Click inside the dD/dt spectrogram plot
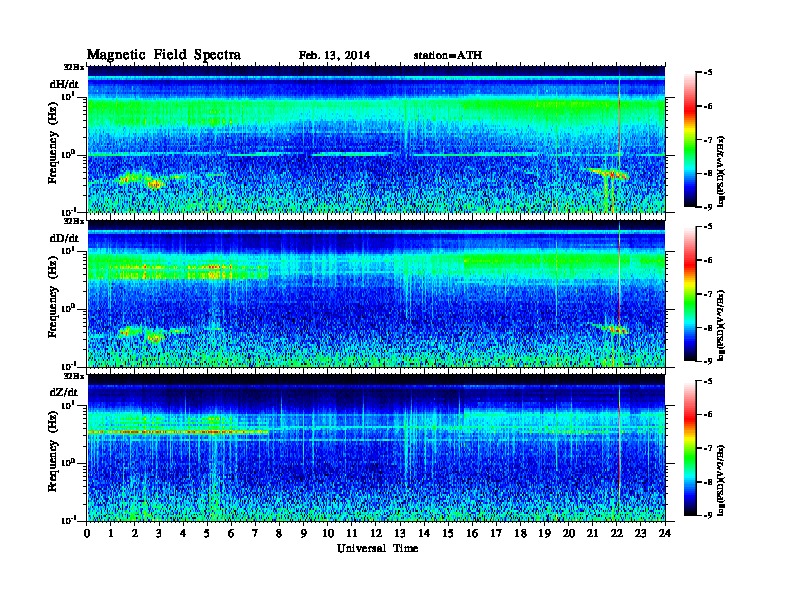Image resolution: width=792 pixels, height=612 pixels. [x=376, y=294]
